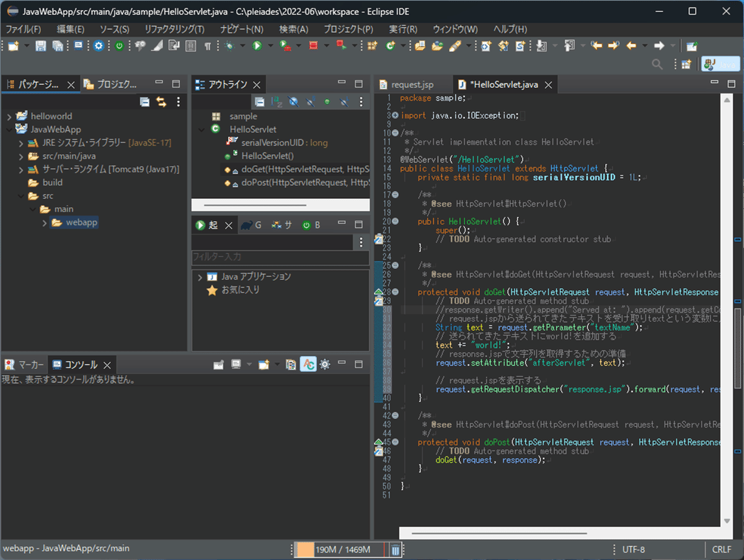Image resolution: width=744 pixels, height=560 pixels.
Task: Open the Debug button dropdown arrow
Action: point(243,46)
